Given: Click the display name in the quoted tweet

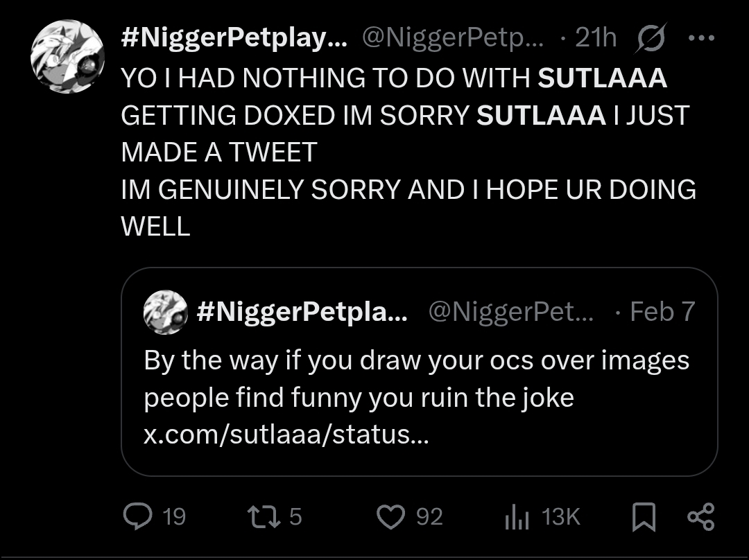Looking at the screenshot, I should coord(302,312).
